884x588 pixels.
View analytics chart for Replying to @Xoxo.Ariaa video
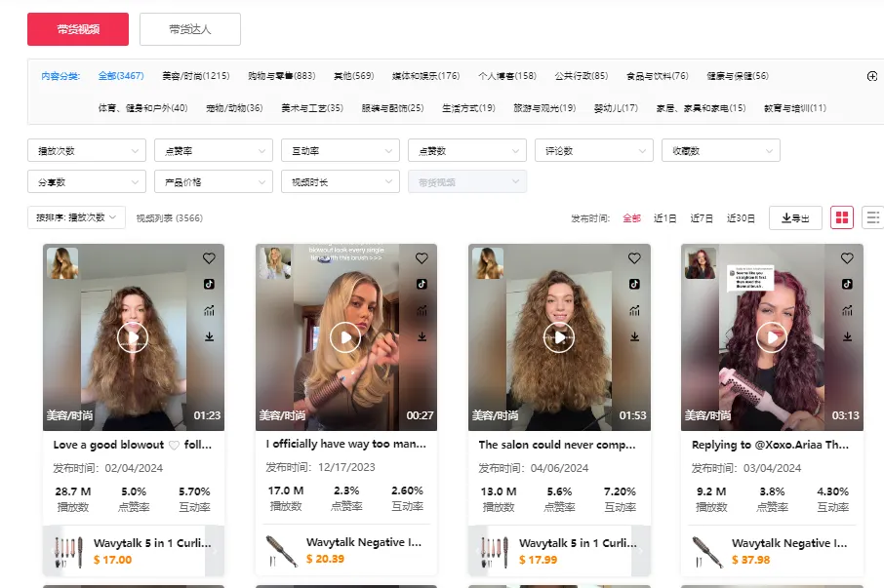(847, 310)
